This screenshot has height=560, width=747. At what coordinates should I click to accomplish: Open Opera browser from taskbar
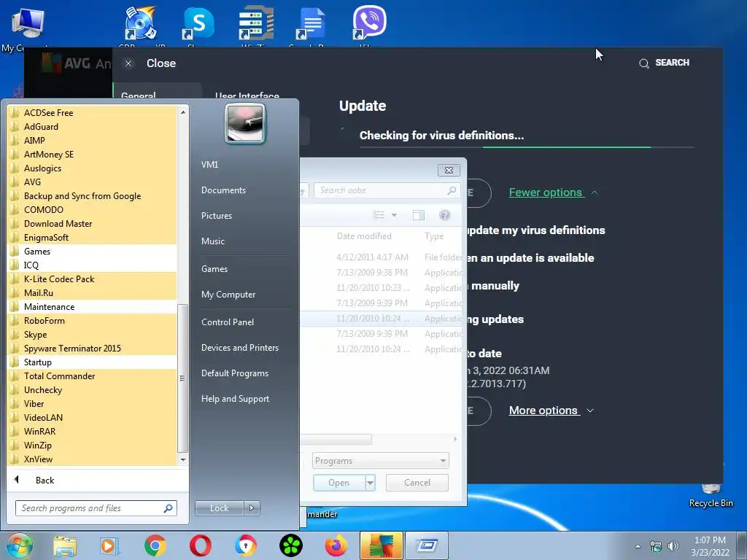pos(201,545)
